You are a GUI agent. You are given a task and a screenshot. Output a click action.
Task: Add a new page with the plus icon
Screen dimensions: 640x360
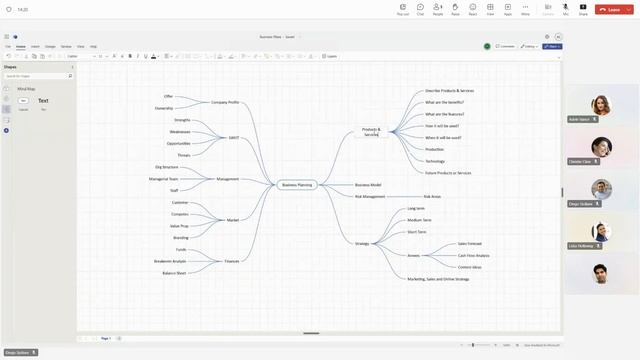click(119, 338)
